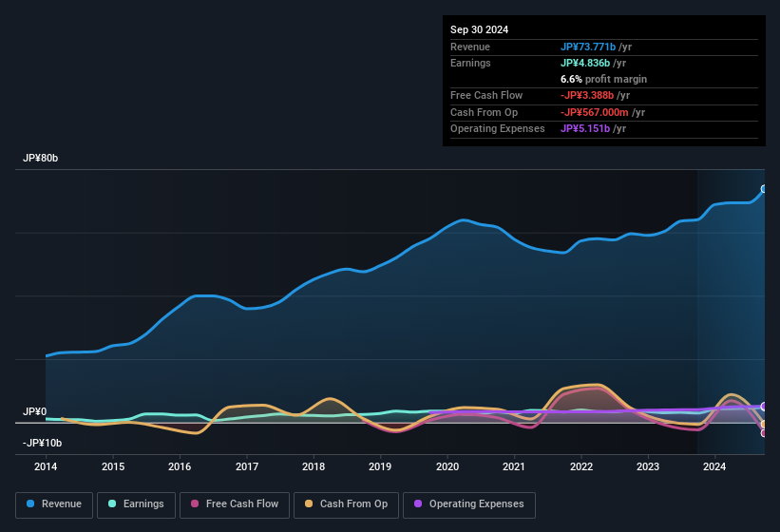Click the -JP¥3.388b free cash flow value

point(587,95)
